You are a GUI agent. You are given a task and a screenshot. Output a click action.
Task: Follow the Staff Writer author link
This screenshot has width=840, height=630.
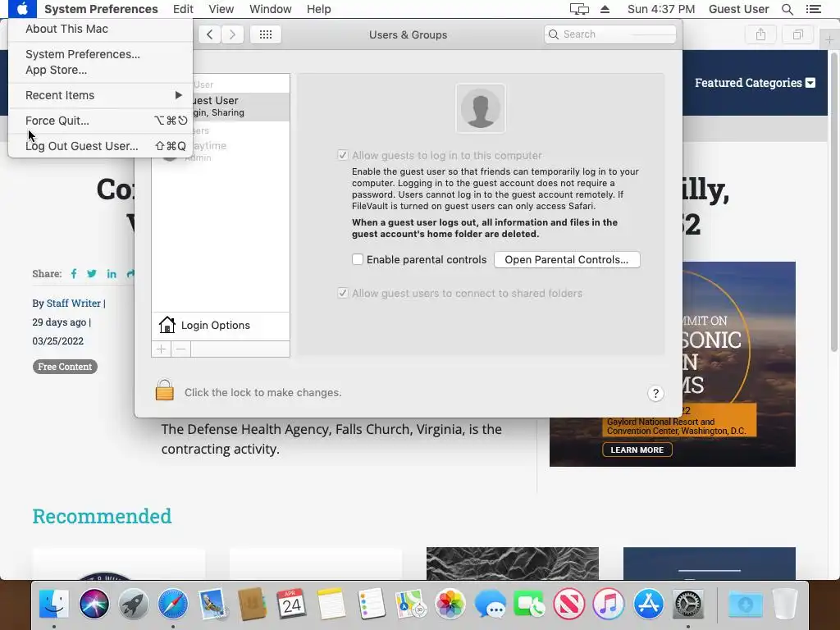tap(73, 304)
